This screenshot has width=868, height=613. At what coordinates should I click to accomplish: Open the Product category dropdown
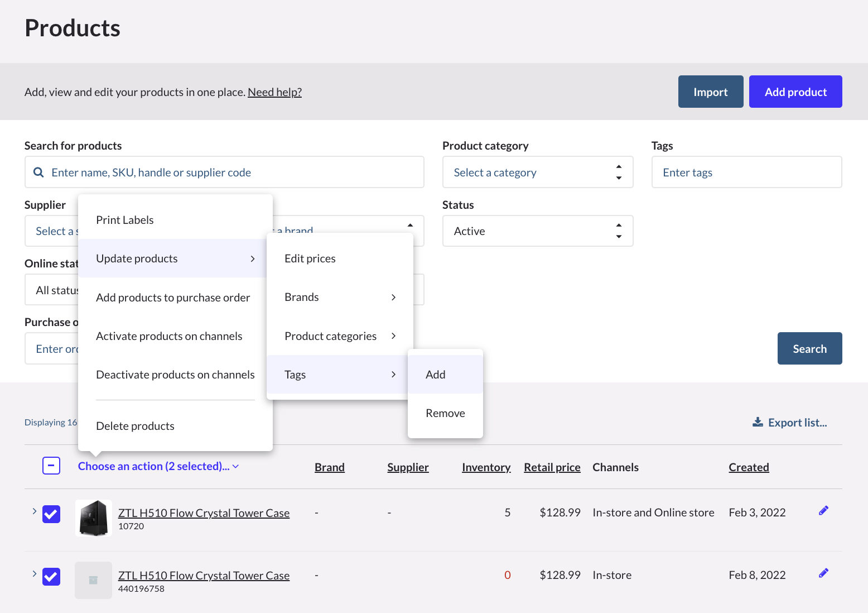[537, 173]
